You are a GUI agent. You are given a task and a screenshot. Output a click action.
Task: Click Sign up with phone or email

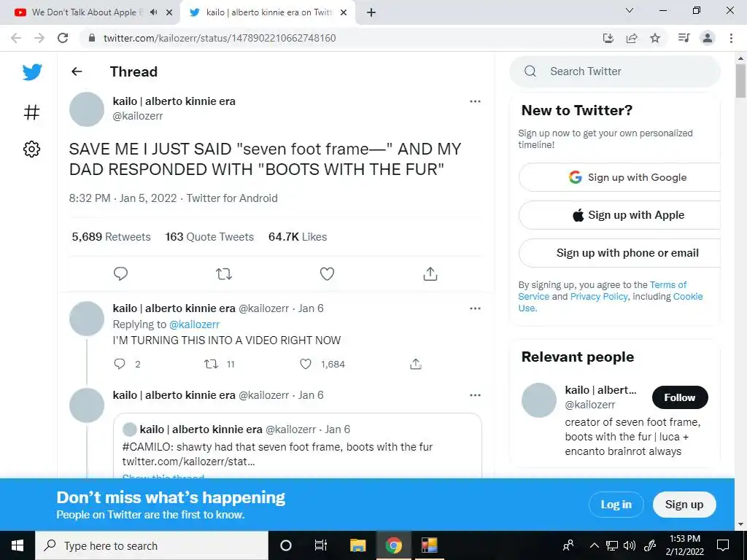coord(619,253)
